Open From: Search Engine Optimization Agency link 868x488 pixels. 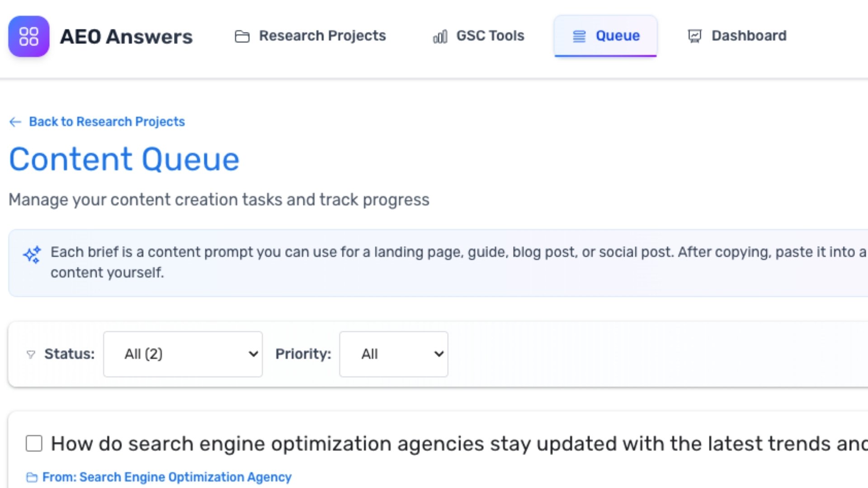(167, 477)
